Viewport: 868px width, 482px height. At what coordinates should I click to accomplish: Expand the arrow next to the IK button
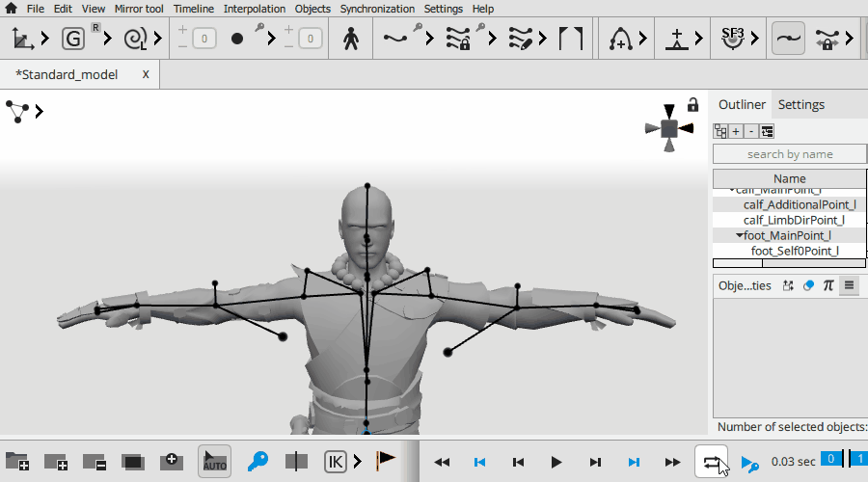coord(359,462)
